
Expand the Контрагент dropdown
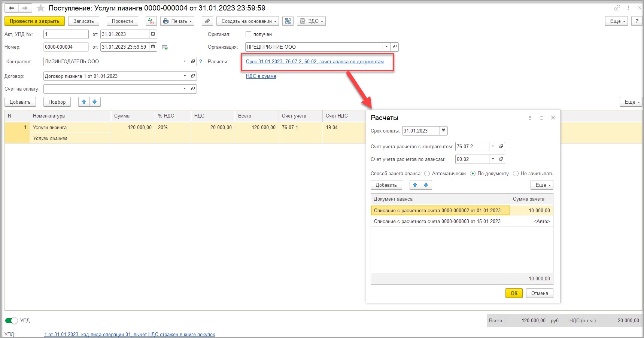point(185,61)
